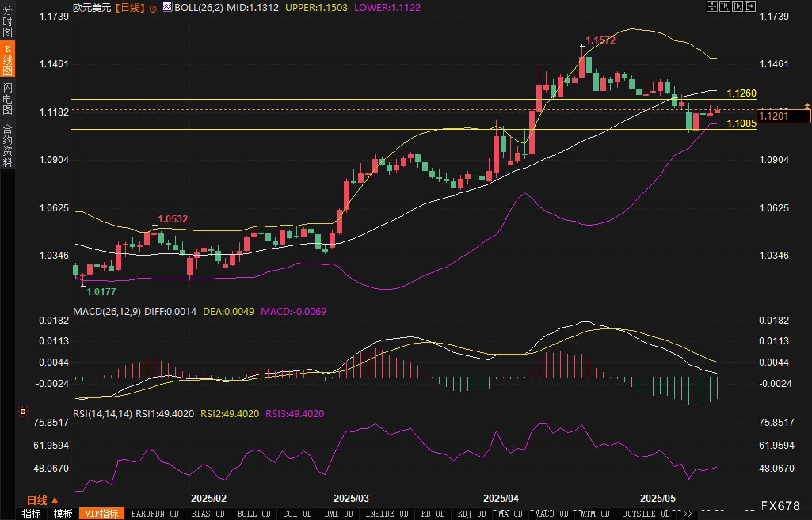Apply the BOLL_UD indicator
Screen dimensions: 812x520
point(254,514)
